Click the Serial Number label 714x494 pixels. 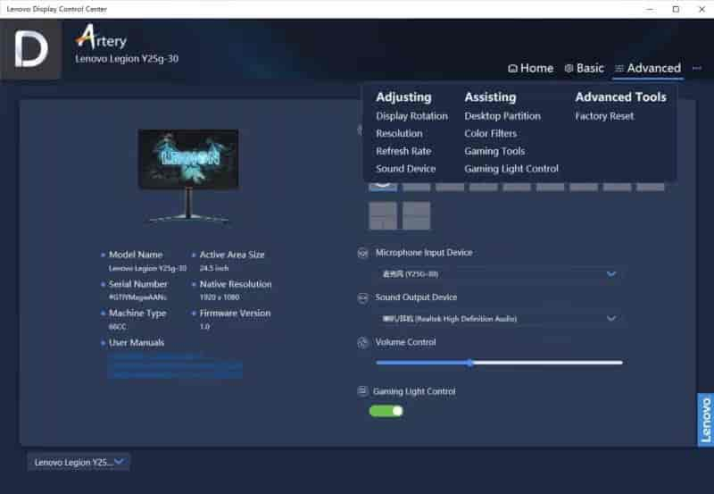pos(138,284)
